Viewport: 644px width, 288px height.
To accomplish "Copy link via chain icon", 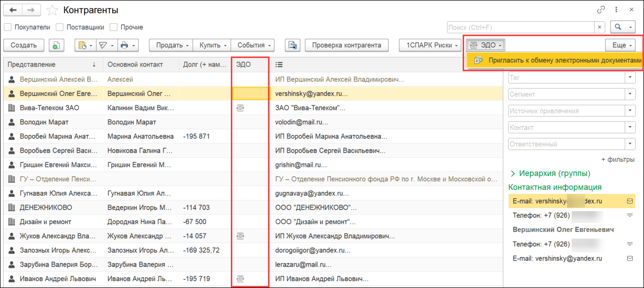I will click(x=601, y=10).
